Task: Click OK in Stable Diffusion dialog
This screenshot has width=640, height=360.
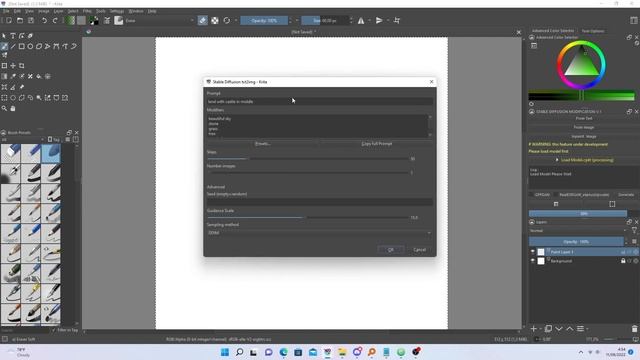Action: point(391,250)
